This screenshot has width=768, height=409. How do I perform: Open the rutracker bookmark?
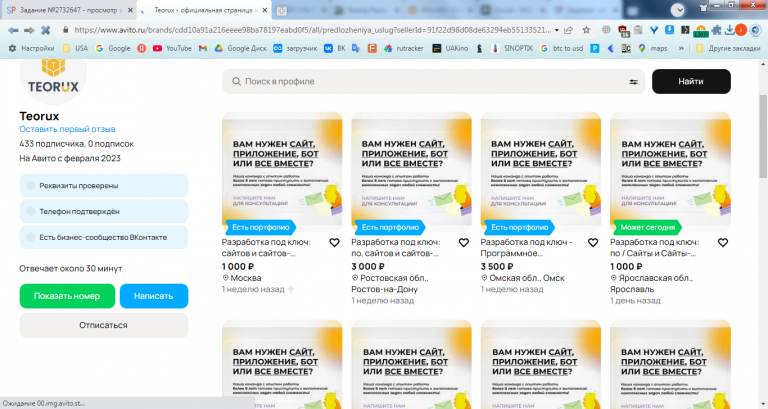click(x=404, y=48)
